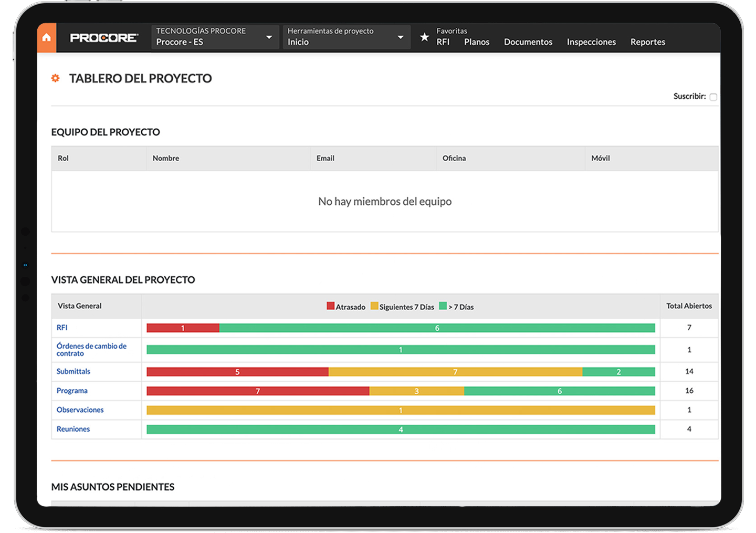This screenshot has height=533, width=756.
Task: Open the Submittals link
Action: coord(73,371)
